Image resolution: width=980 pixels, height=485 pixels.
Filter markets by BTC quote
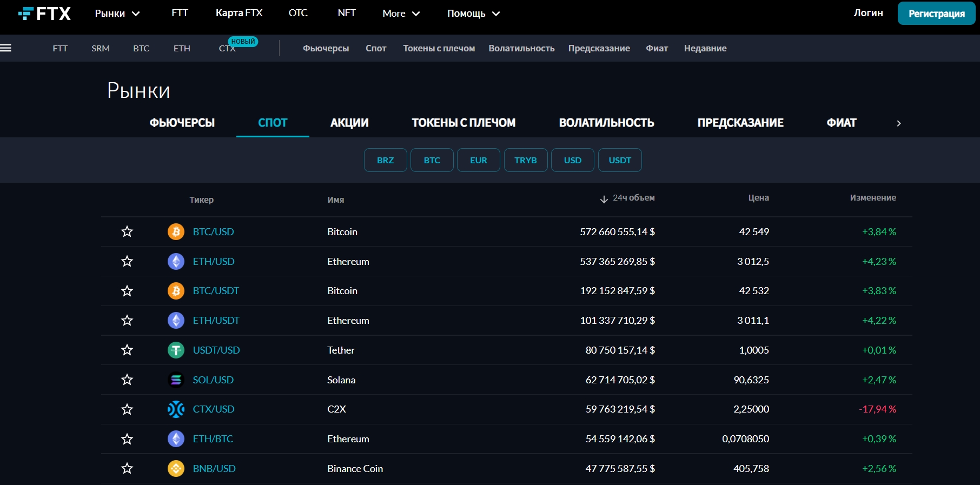(432, 160)
